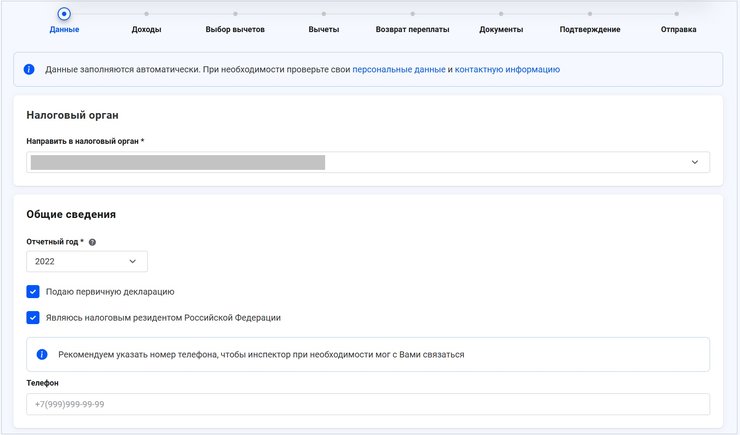The width and height of the screenshot is (740, 435).
Task: Click the Данные step circle indicator
Action: (x=64, y=14)
